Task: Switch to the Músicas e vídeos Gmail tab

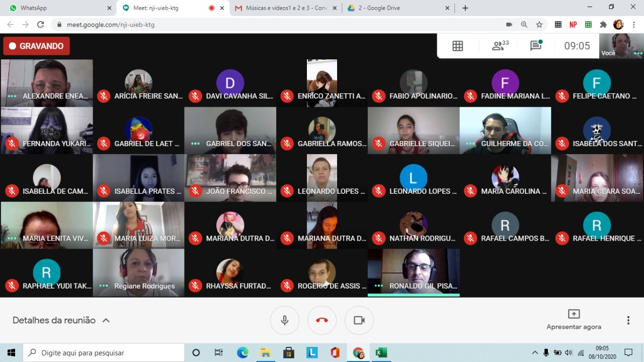Action: point(286,8)
